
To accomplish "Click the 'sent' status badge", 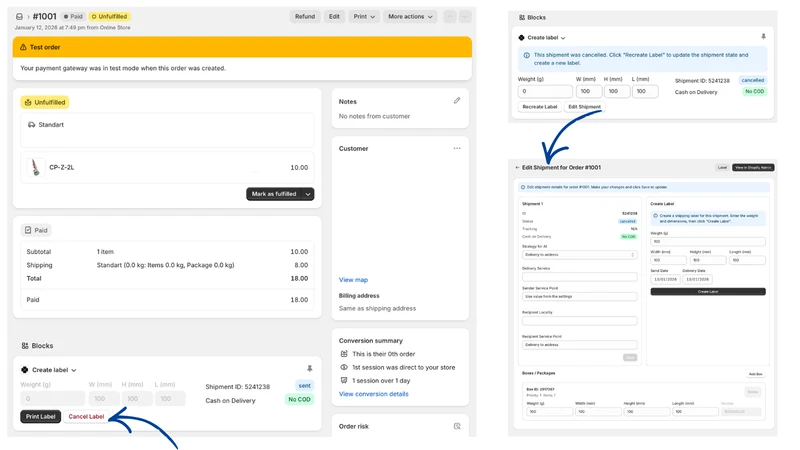I will (x=305, y=386).
